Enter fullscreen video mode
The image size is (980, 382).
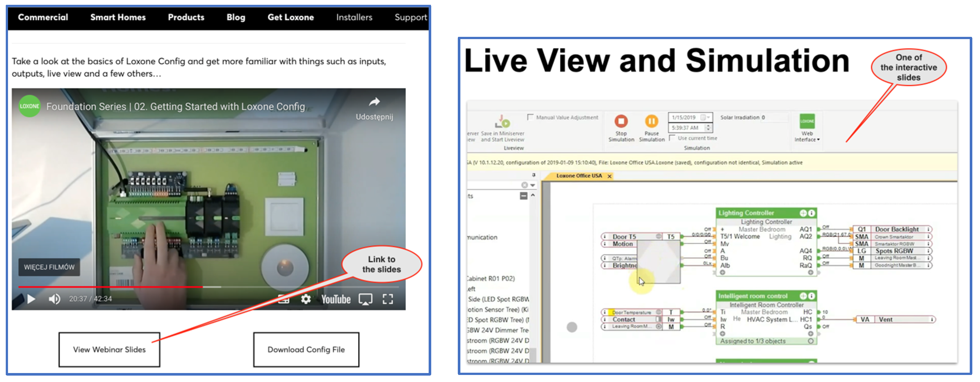point(387,299)
